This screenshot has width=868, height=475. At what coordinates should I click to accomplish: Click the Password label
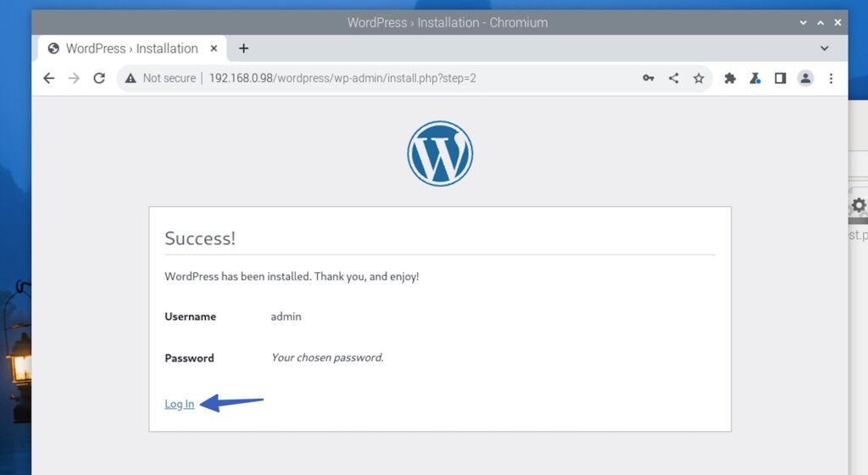click(189, 358)
